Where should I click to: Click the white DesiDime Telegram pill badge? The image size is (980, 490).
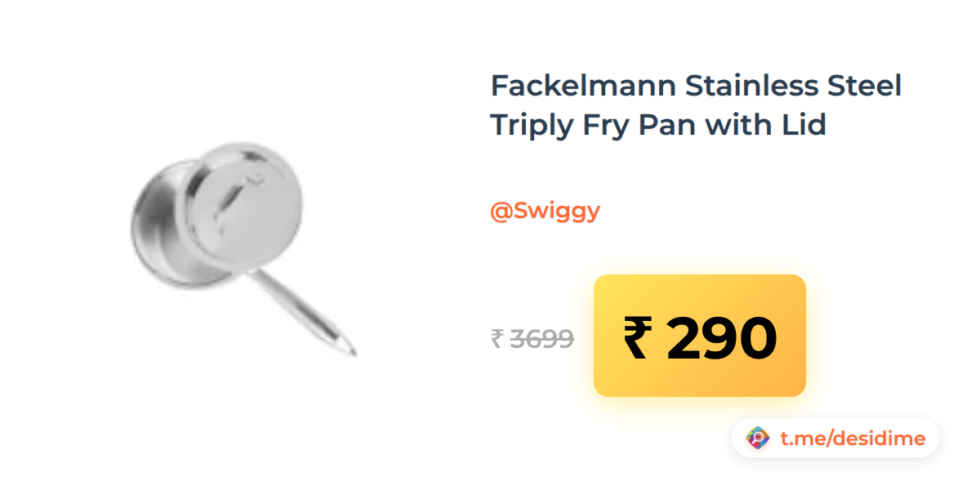(x=835, y=439)
